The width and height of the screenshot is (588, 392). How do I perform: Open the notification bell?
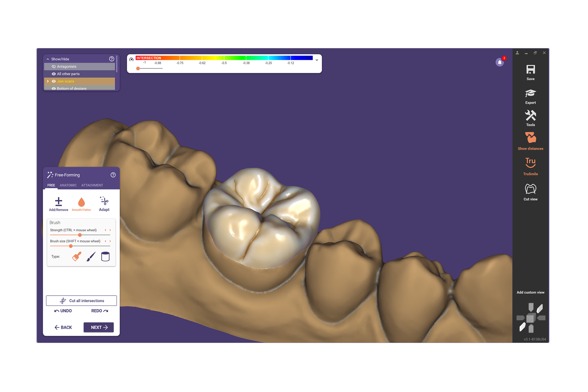coord(499,62)
